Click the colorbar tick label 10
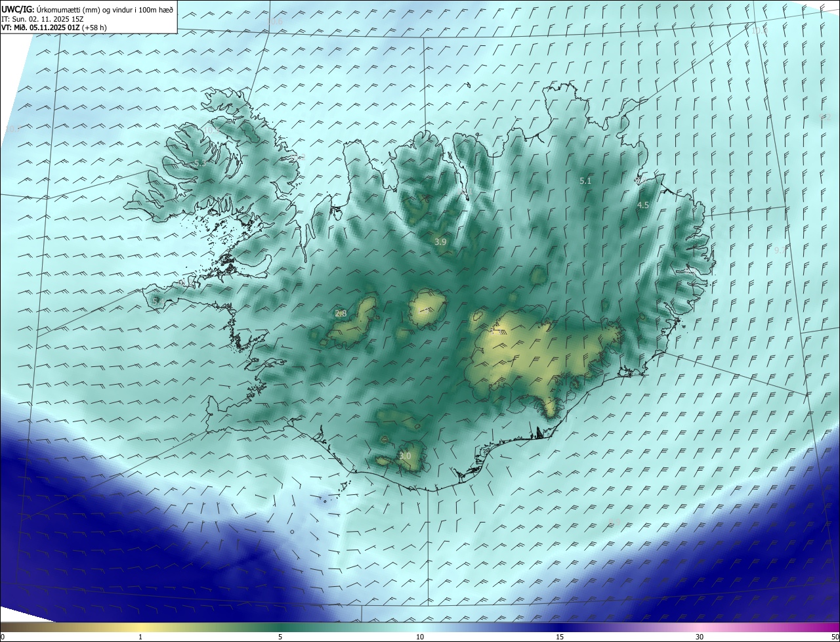The height and width of the screenshot is (642, 840). point(420,637)
